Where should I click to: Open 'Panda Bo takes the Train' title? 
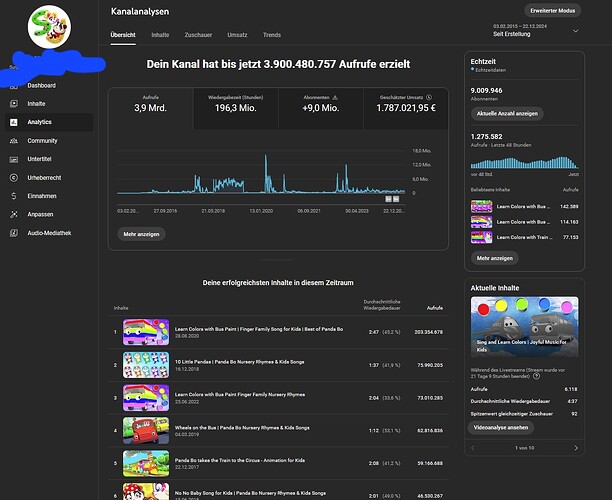(x=240, y=461)
